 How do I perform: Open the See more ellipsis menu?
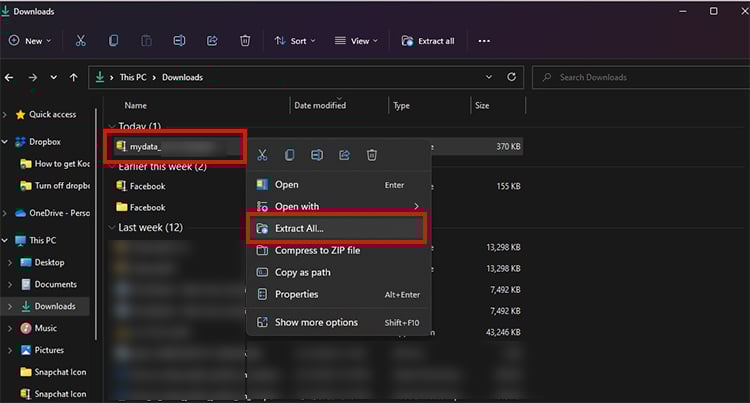(x=484, y=41)
